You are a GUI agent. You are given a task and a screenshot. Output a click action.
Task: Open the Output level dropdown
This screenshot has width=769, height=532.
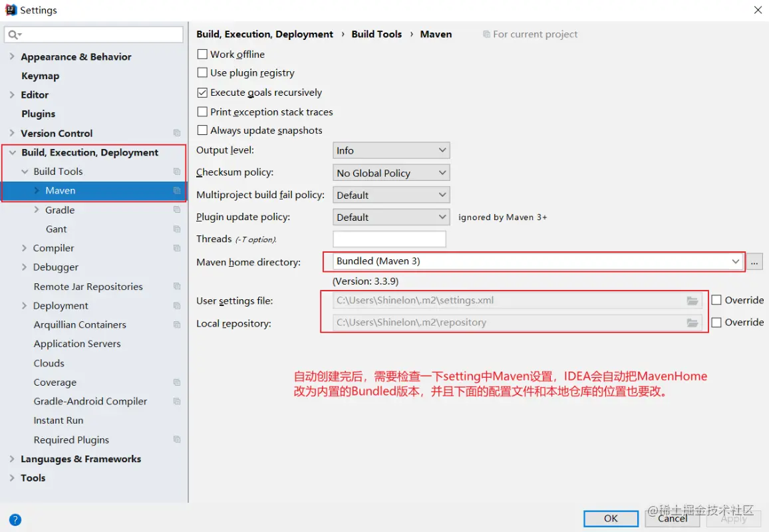click(x=391, y=150)
